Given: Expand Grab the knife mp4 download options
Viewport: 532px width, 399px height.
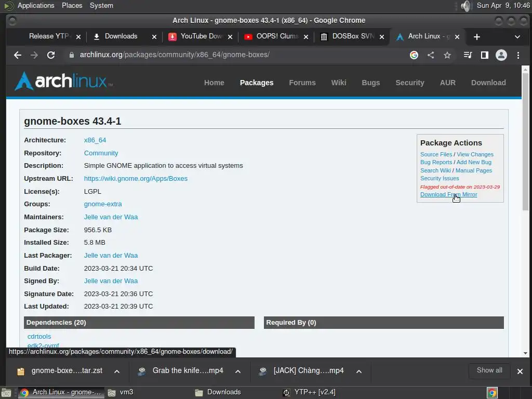Looking at the screenshot, I should click(x=238, y=371).
